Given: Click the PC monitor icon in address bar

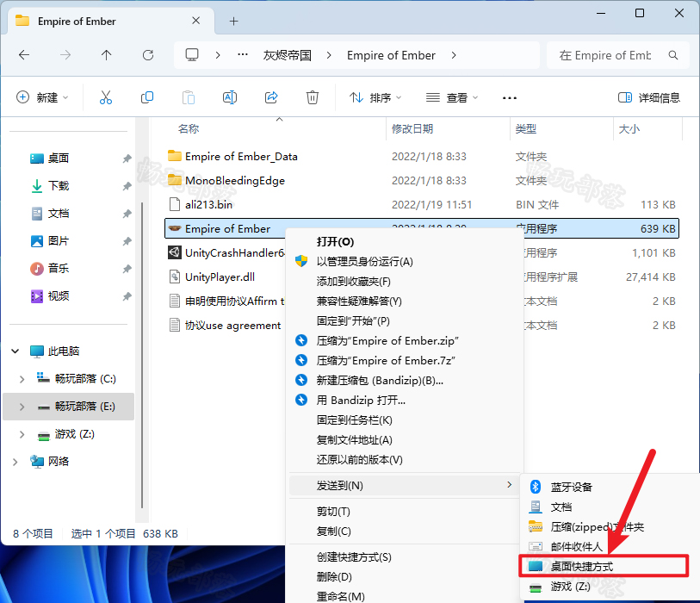Looking at the screenshot, I should [x=192, y=55].
